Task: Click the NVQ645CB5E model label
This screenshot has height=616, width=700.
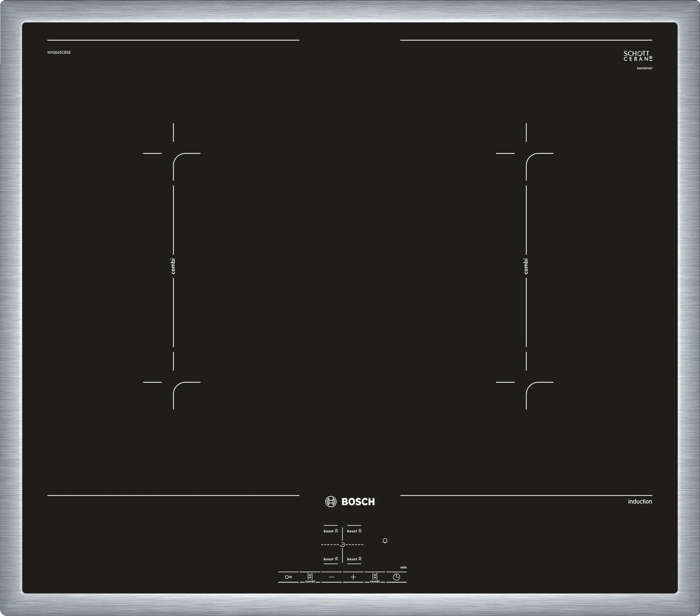Action: pyautogui.click(x=59, y=53)
